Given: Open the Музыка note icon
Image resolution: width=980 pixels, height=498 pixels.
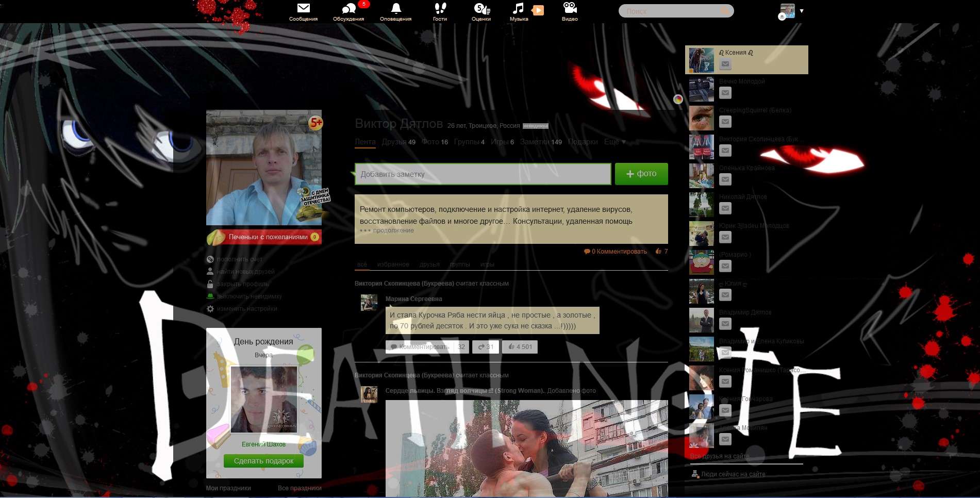Looking at the screenshot, I should coord(518,8).
